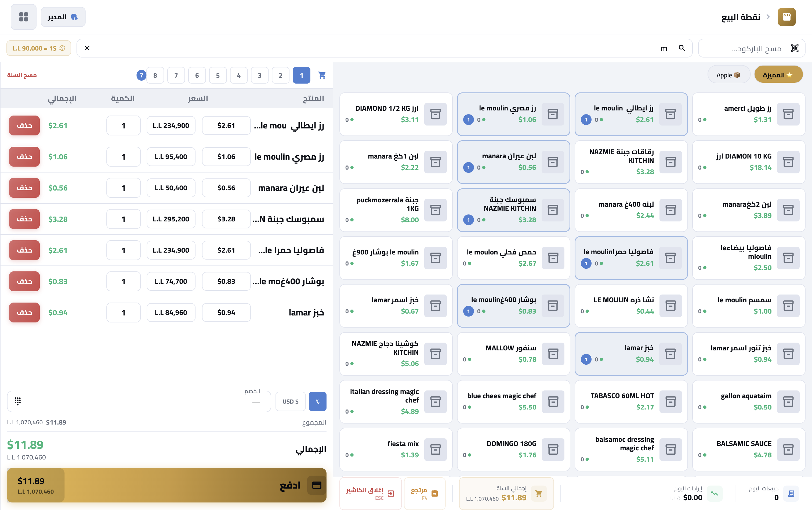The image size is (812, 510).
Task: Open the apps grid menu icon
Action: point(23,17)
